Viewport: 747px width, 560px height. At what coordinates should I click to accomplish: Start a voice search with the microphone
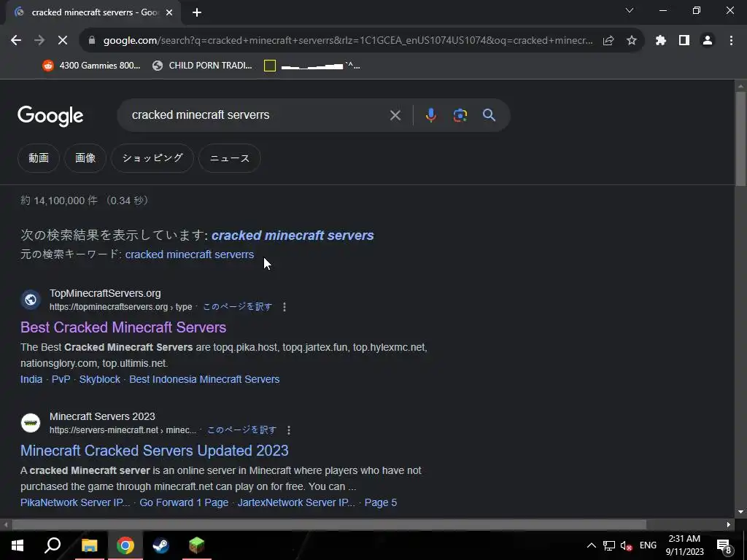click(x=430, y=115)
